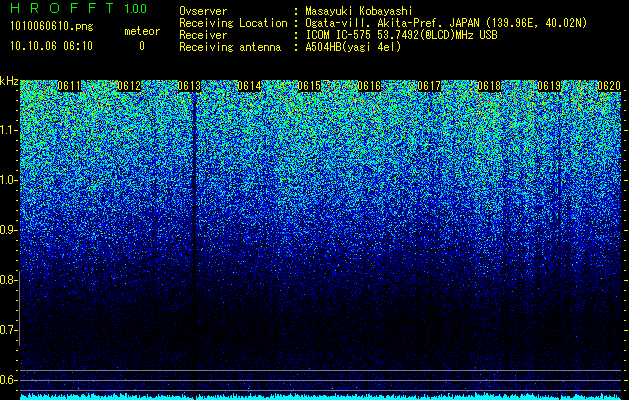Click the Ovserver label
Viewport: 629px width, 400px height.
point(203,12)
